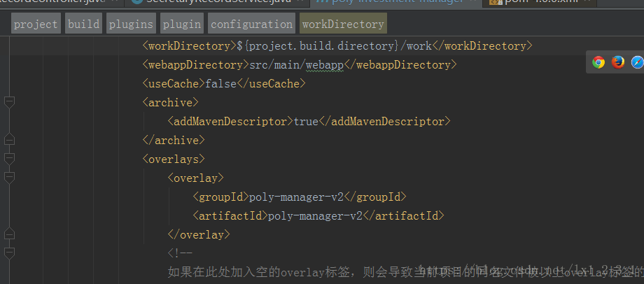644x284 pixels.
Task: Select the project breadcrumb
Action: 36,24
